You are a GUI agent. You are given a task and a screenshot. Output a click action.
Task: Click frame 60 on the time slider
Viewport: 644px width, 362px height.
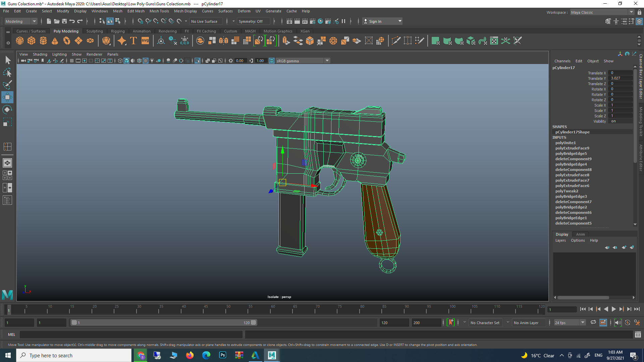coord(273,309)
